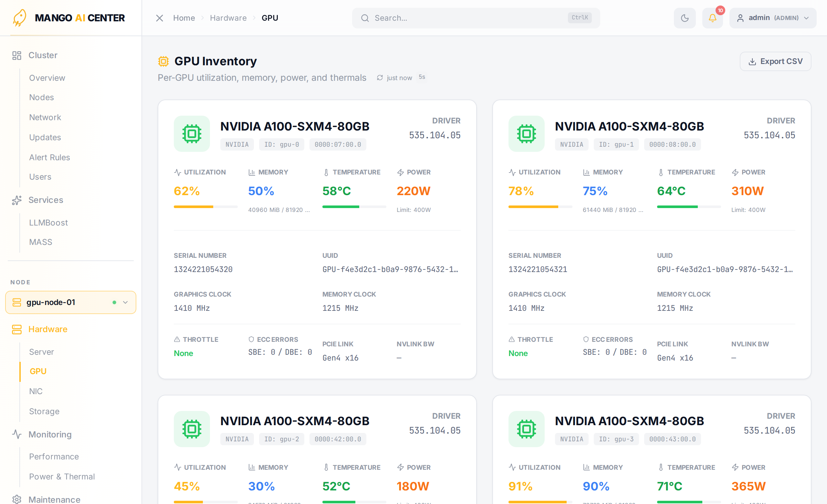Click the gpu-0 utilization pulse icon
Viewport: 827px width, 504px height.
coord(178,173)
